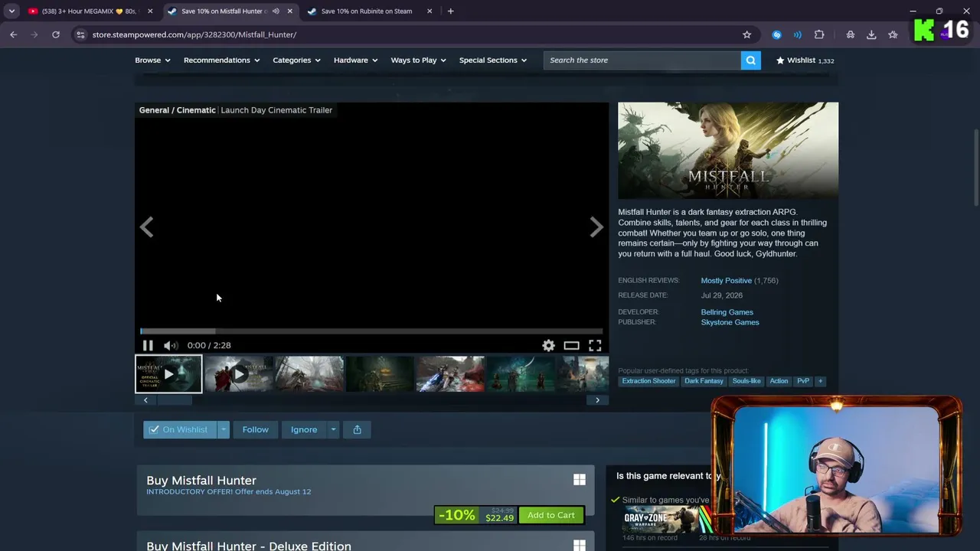
Task: Advance to next media with right arrow
Action: (596, 227)
